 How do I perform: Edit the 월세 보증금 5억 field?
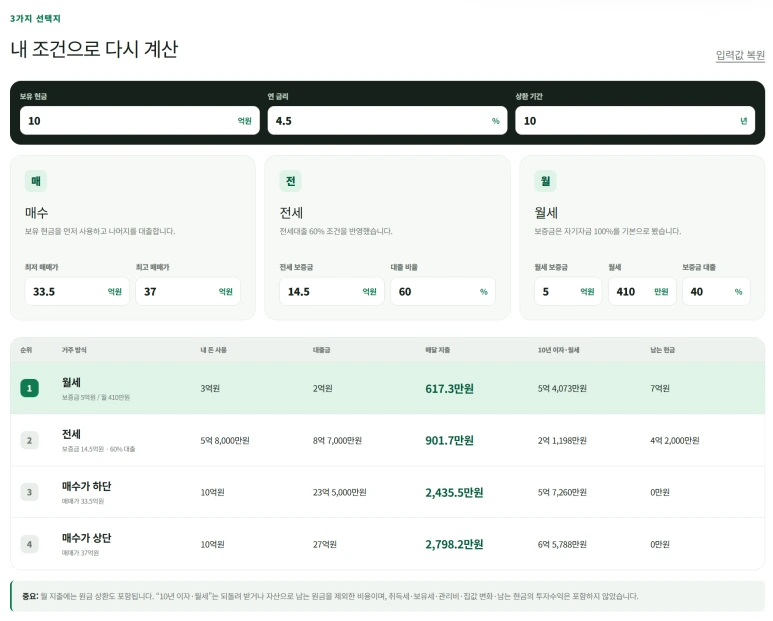(568, 291)
